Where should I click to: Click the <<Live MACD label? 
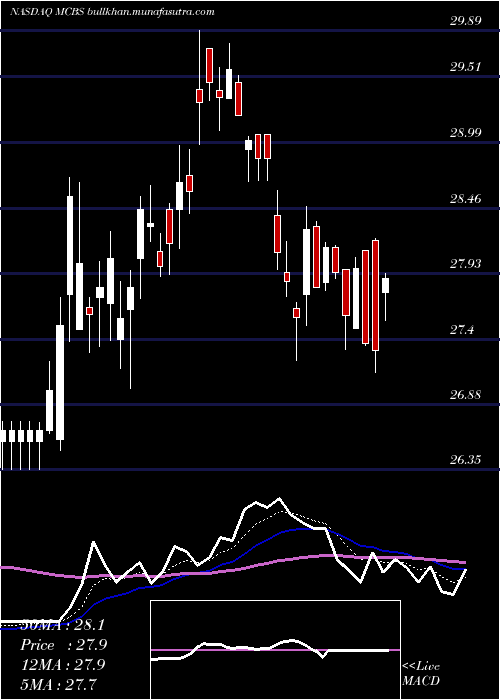[x=421, y=674]
